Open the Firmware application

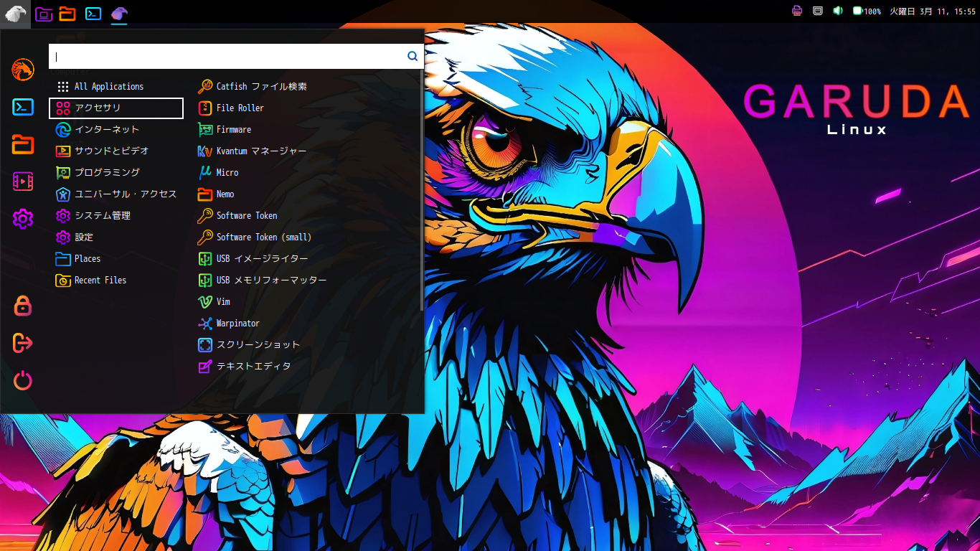pyautogui.click(x=306, y=129)
